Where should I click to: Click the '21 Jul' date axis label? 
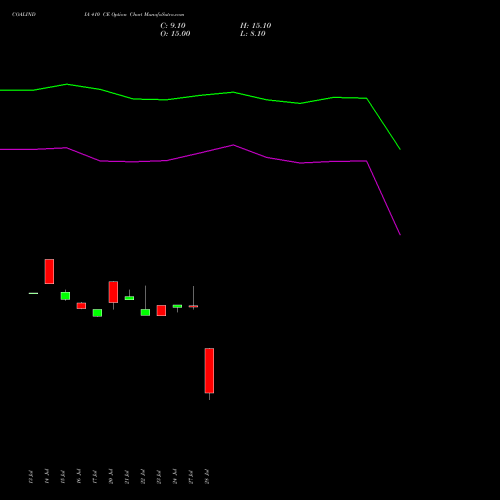point(127,477)
